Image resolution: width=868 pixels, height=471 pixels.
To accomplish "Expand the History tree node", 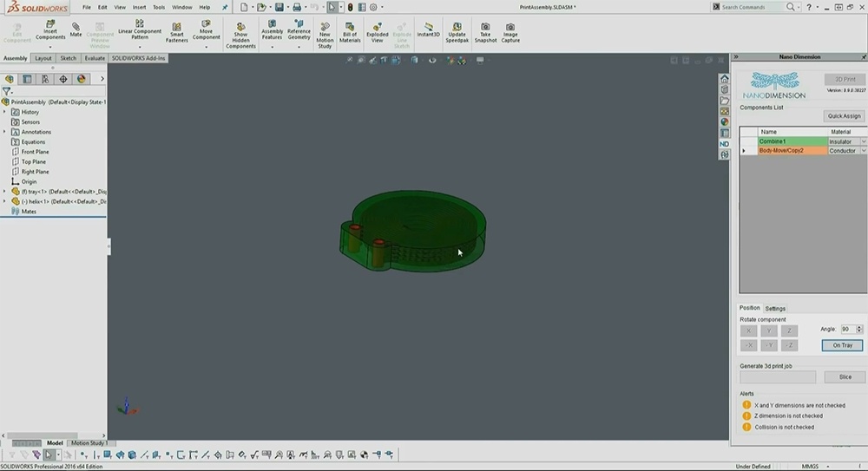I will tap(4, 112).
